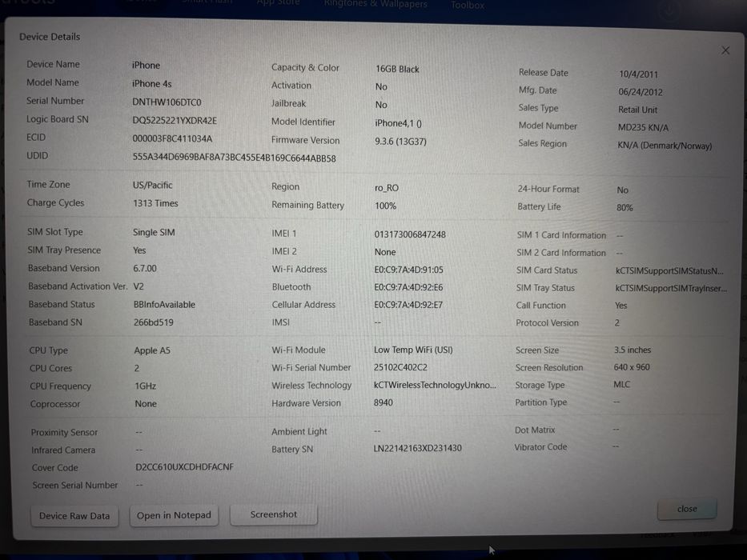This screenshot has width=747, height=560.
Task: Click the Call Function label
Action: (x=540, y=306)
